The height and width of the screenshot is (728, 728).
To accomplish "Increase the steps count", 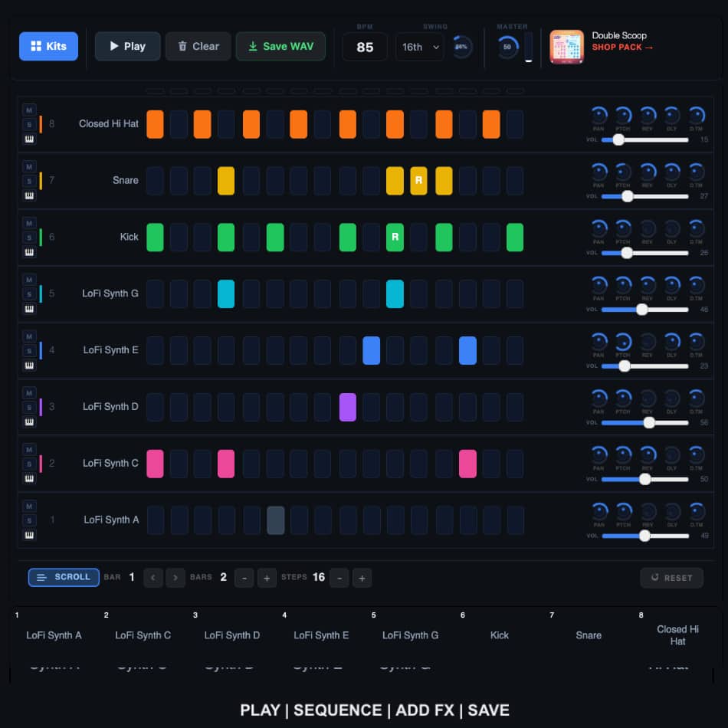I will coord(362,578).
